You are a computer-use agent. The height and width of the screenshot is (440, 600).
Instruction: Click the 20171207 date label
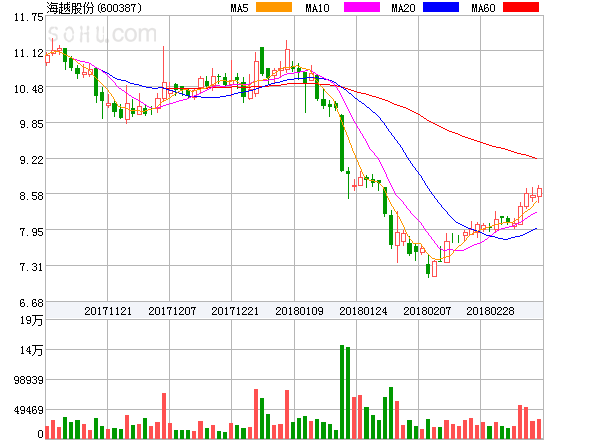click(x=172, y=311)
